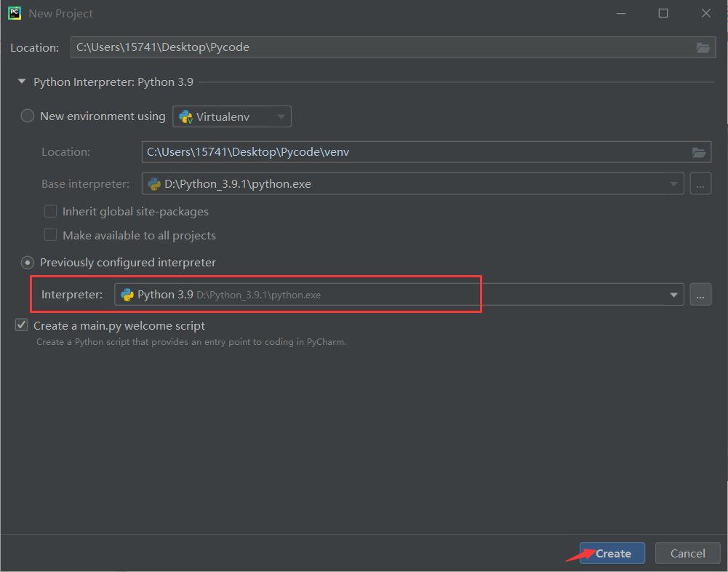
Task: Click the 'Create a Python script that provides' description
Action: coord(191,342)
